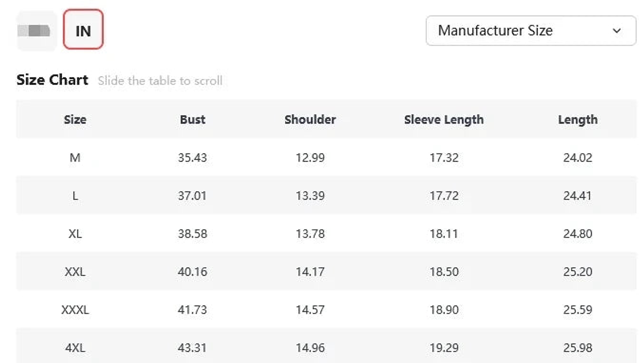Select the XL size row label
This screenshot has width=644, height=363.
[x=75, y=234]
